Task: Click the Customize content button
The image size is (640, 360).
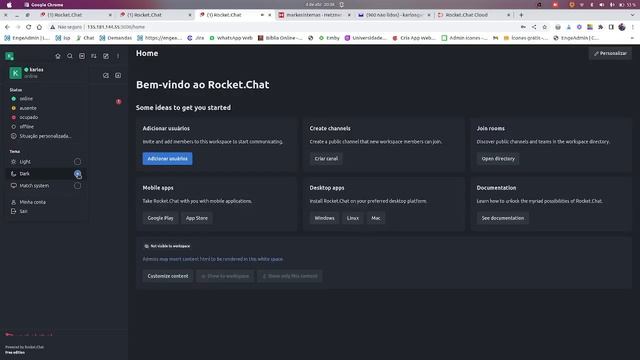Action: tap(168, 276)
